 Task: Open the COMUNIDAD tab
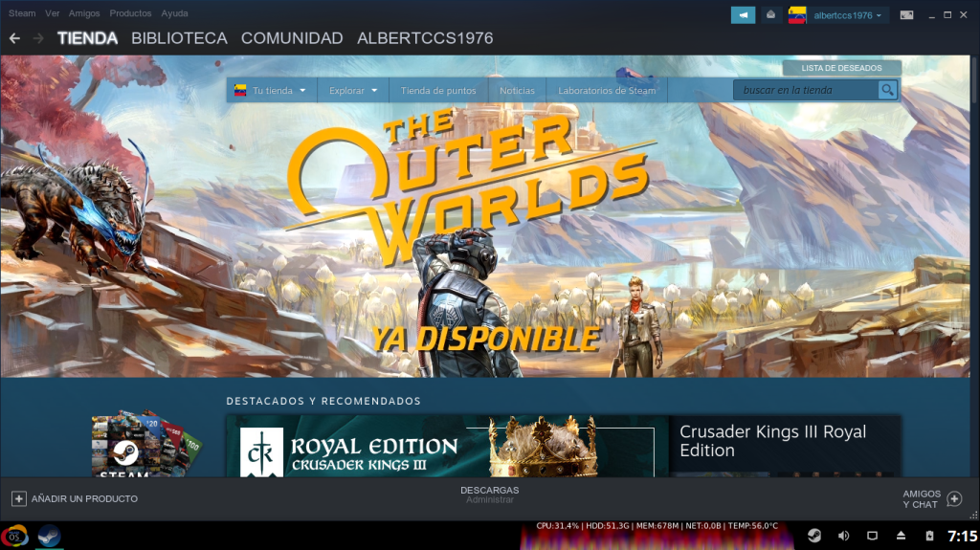tap(292, 38)
